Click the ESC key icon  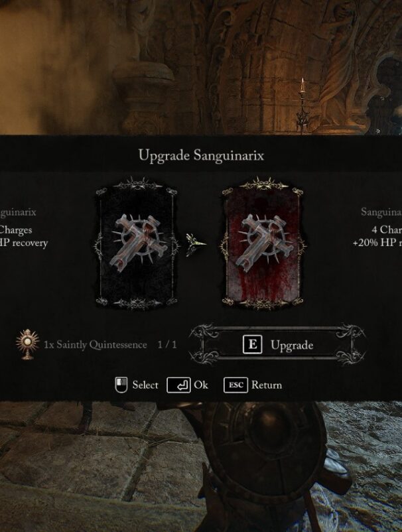pyautogui.click(x=235, y=385)
